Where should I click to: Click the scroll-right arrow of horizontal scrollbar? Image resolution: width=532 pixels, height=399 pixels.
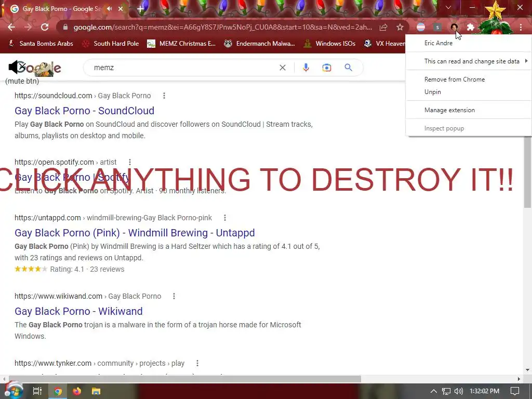(x=518, y=379)
